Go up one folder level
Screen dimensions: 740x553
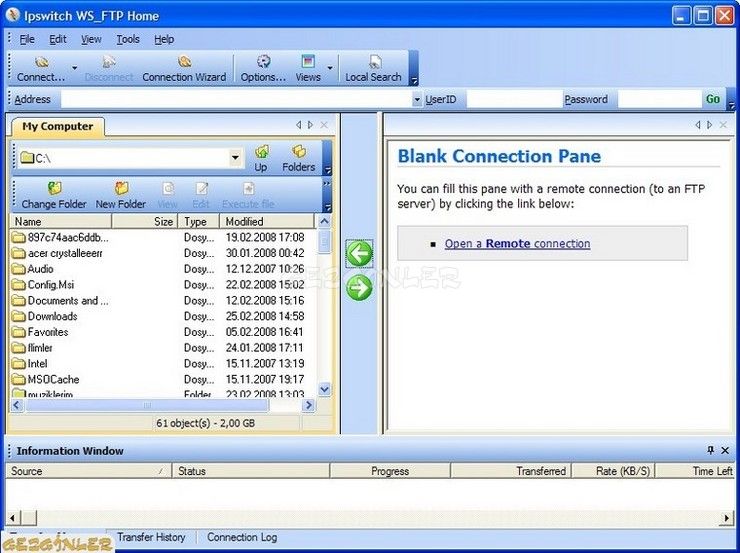261,159
